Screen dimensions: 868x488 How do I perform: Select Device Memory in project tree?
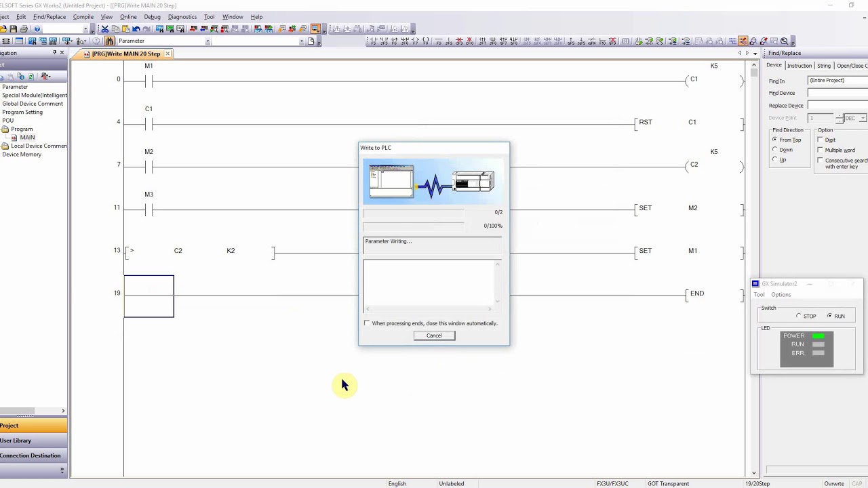[22, 155]
